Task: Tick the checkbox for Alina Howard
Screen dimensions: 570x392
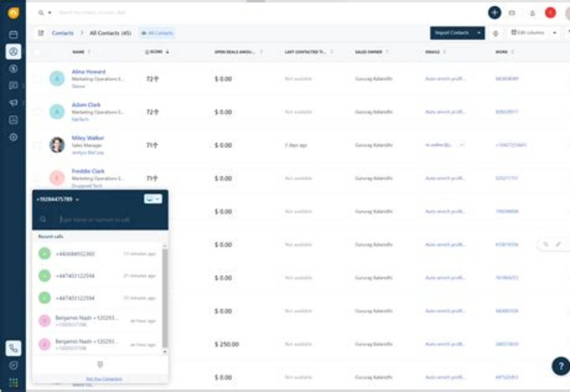Action: click(37, 79)
